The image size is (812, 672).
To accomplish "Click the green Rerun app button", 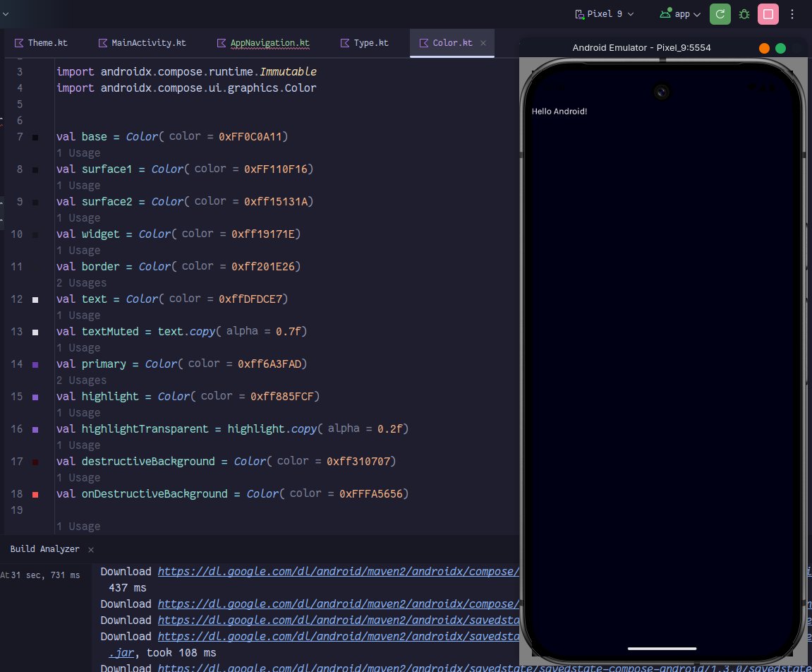I will (x=720, y=14).
